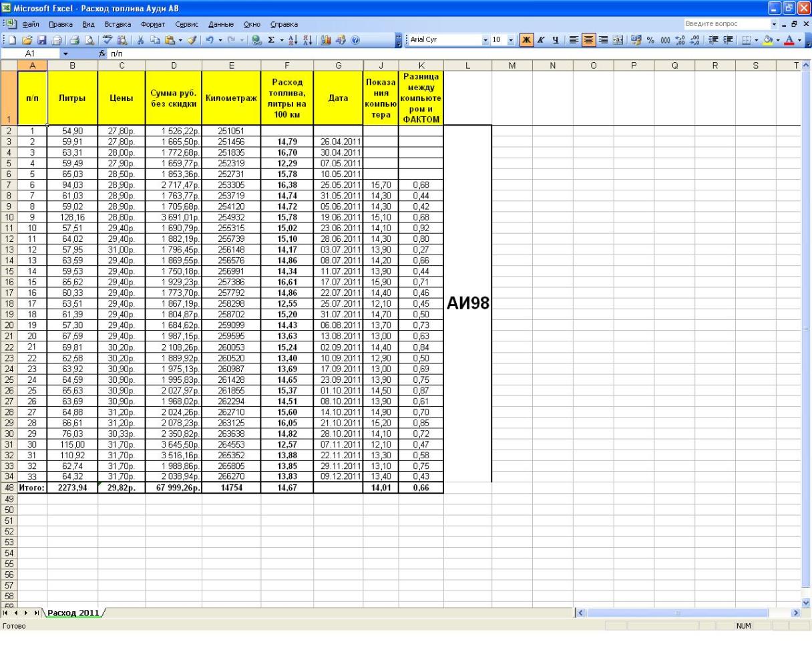Expand the Arial Cyr font dropdown
This screenshot has width=812, height=650.
click(485, 39)
